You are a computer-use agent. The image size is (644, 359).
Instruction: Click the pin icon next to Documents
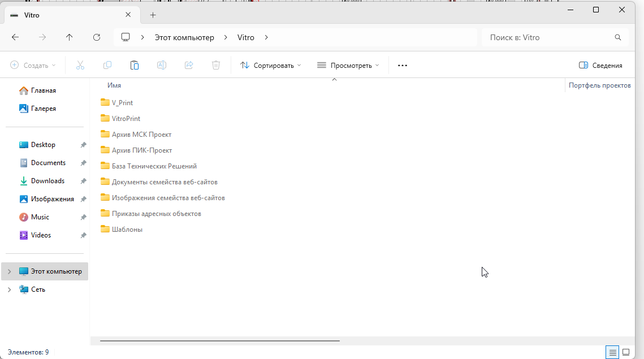(83, 163)
